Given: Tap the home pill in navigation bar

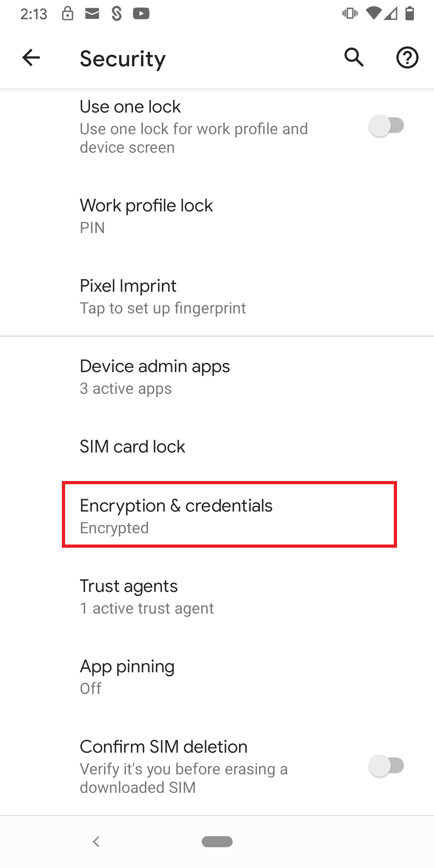Looking at the screenshot, I should 217,841.
